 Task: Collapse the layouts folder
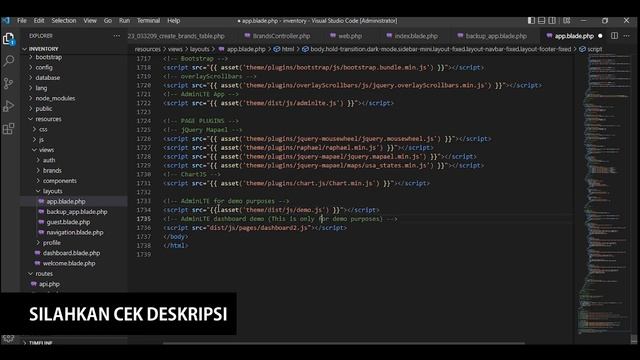coord(53,191)
